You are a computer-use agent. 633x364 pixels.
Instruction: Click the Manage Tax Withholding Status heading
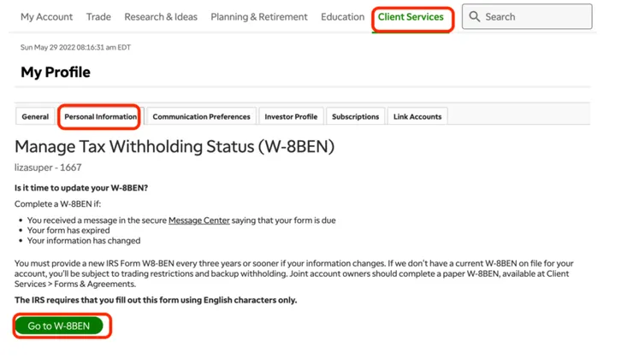[x=175, y=146]
